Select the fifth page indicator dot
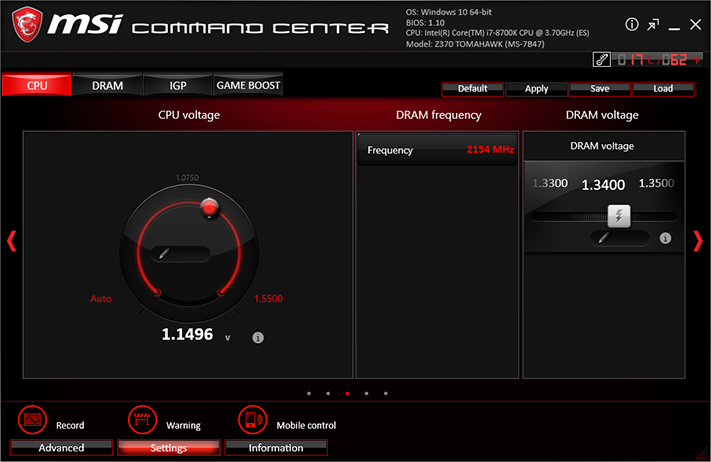 pos(385,394)
